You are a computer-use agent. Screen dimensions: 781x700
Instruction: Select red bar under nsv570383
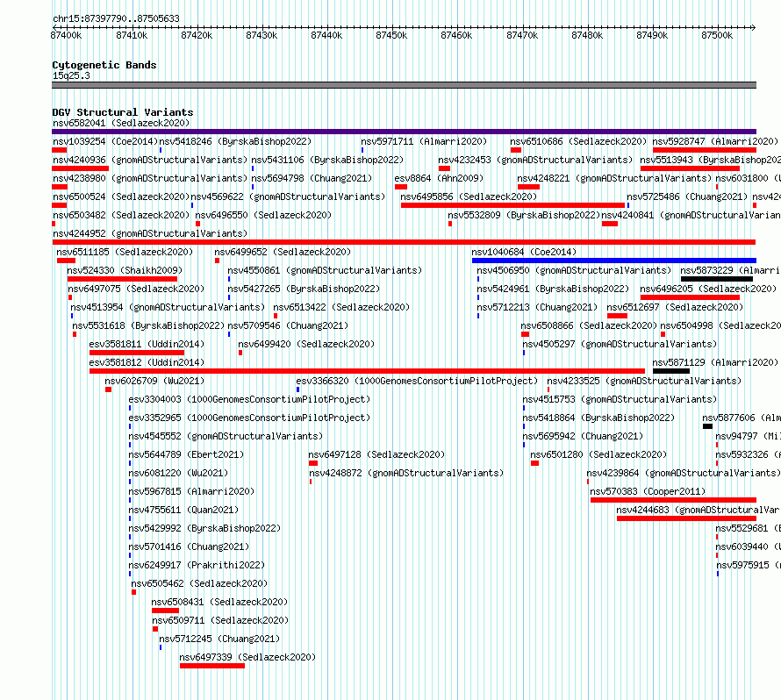[x=673, y=500]
